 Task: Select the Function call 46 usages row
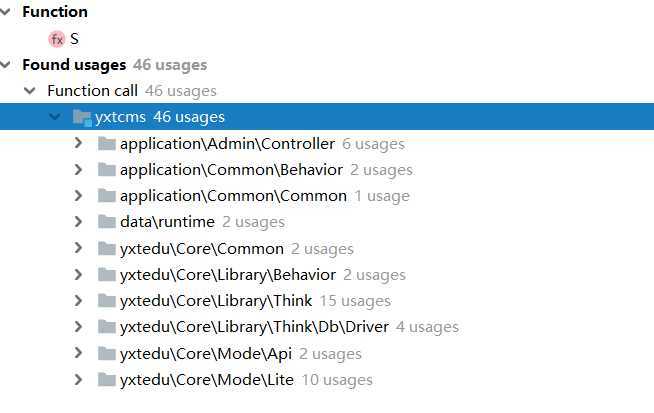pyautogui.click(x=131, y=91)
